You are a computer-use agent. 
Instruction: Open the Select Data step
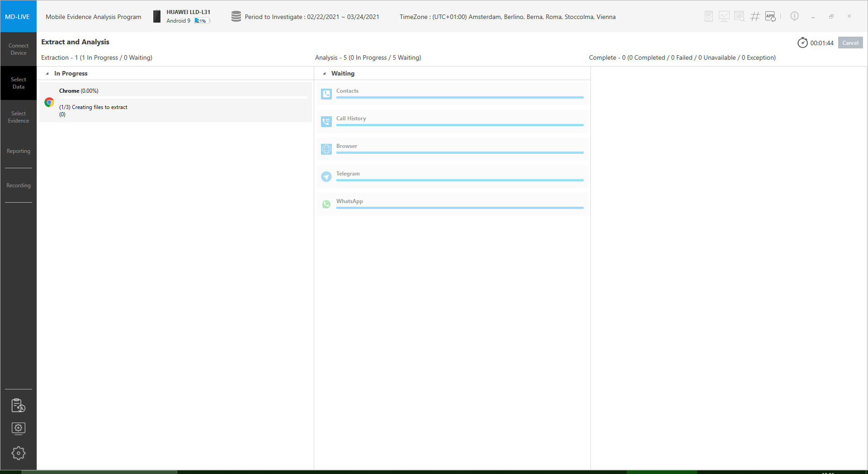pyautogui.click(x=18, y=83)
